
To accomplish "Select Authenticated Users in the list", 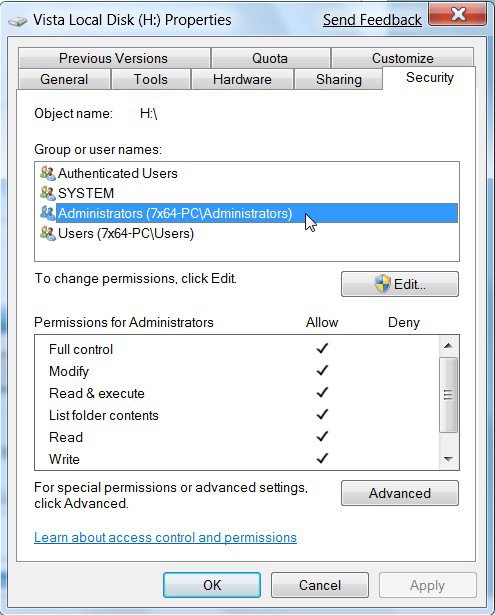I will [247, 173].
